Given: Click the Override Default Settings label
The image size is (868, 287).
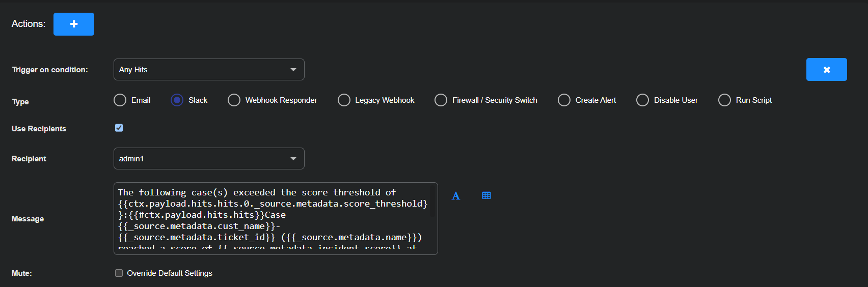Looking at the screenshot, I should click(x=170, y=273).
